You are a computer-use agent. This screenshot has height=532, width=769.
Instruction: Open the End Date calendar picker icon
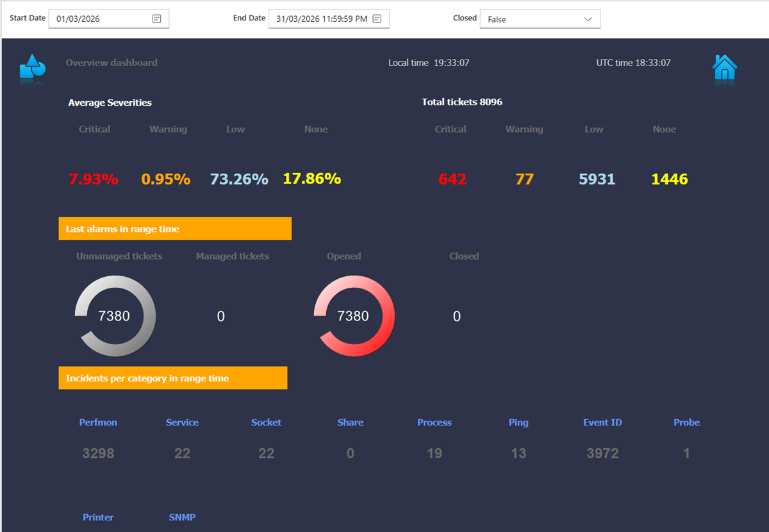tap(377, 19)
